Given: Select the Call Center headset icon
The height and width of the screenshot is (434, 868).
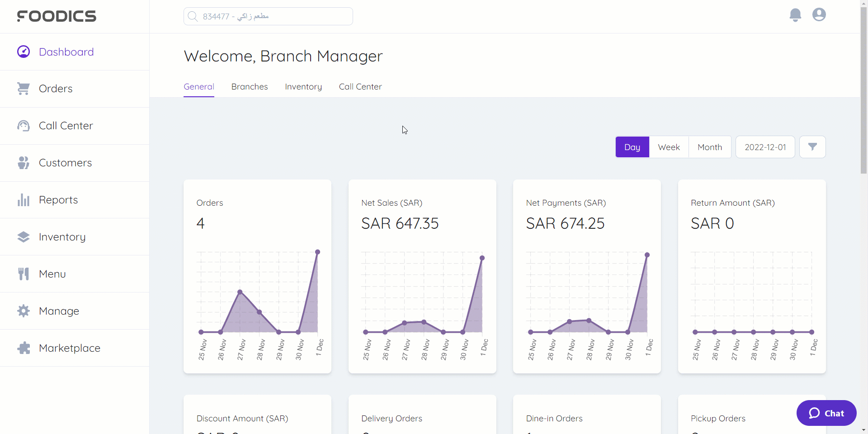Looking at the screenshot, I should click(x=24, y=126).
